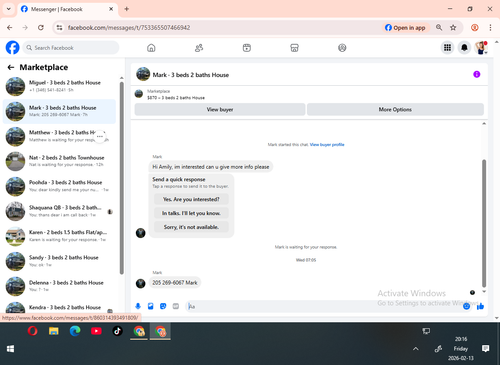Open Matthew's 3 beds 2 baths chat
Screen dimensions: 500x365
pyautogui.click(x=59, y=136)
